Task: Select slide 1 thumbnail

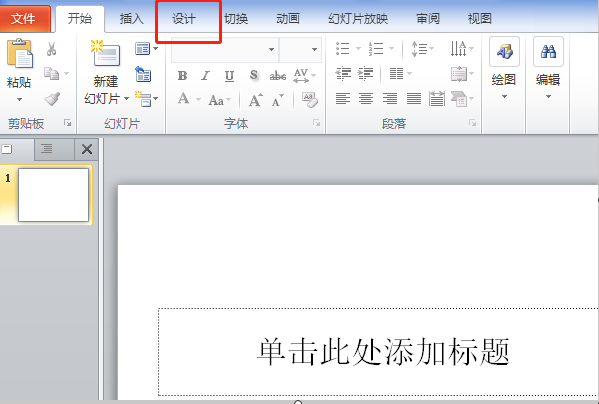Action: pyautogui.click(x=53, y=195)
